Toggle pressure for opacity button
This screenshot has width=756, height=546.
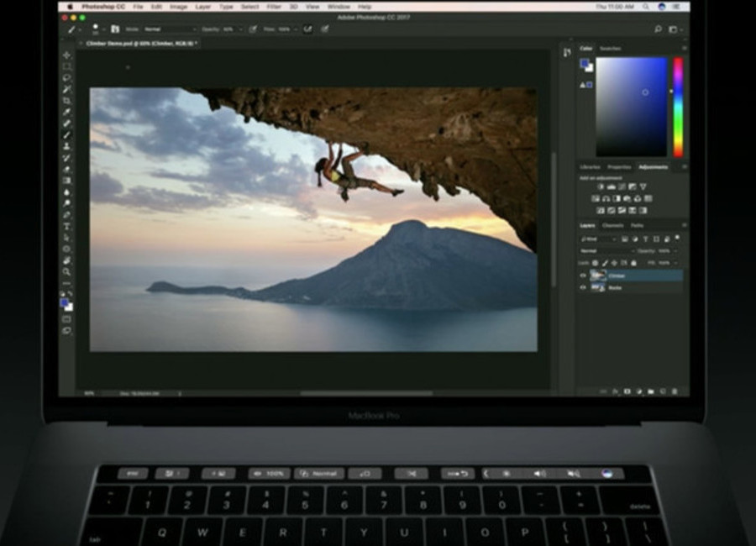[253, 29]
